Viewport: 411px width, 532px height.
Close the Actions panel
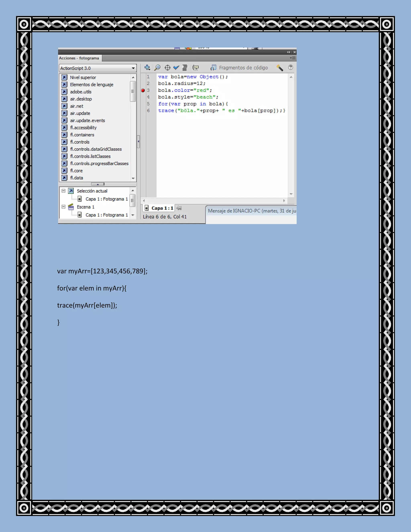(295, 52)
